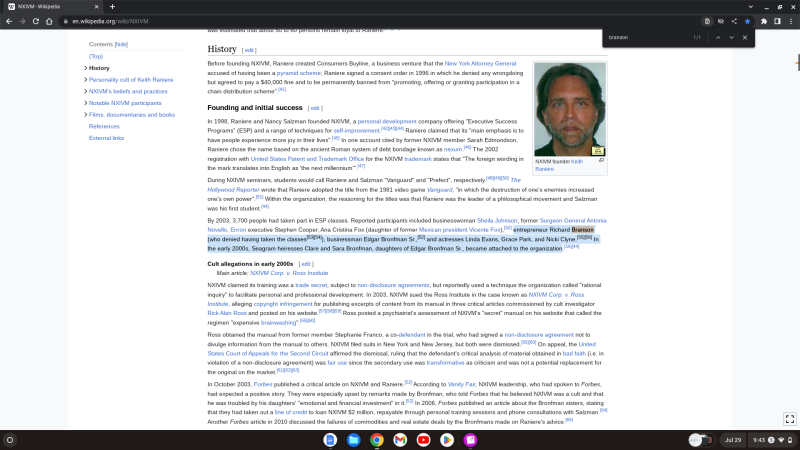Expand Films, documentaries and books section
Screen dimensions: 800x450
click(x=85, y=115)
